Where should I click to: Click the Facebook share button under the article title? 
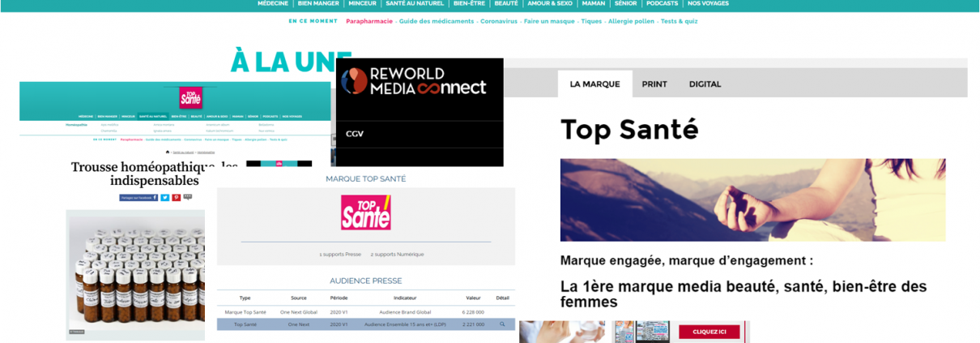138,197
